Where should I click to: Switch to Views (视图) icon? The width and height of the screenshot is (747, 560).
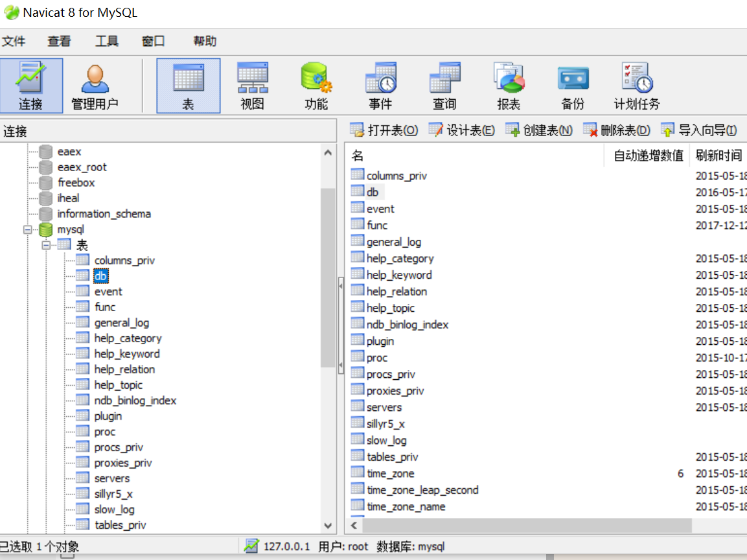253,86
